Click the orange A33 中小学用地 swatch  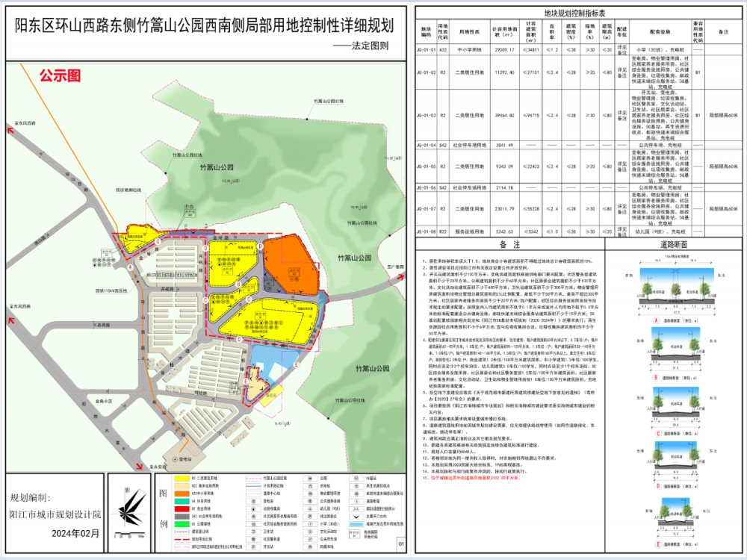click(x=182, y=494)
